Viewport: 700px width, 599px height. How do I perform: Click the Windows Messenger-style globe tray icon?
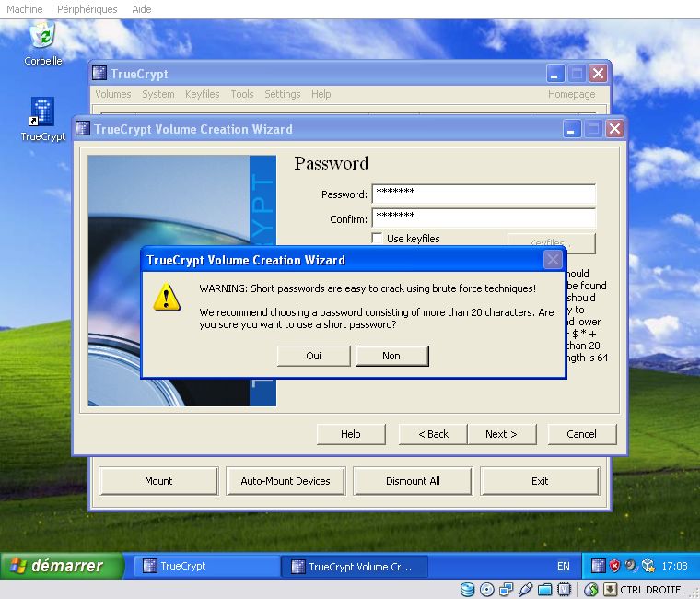tap(631, 566)
